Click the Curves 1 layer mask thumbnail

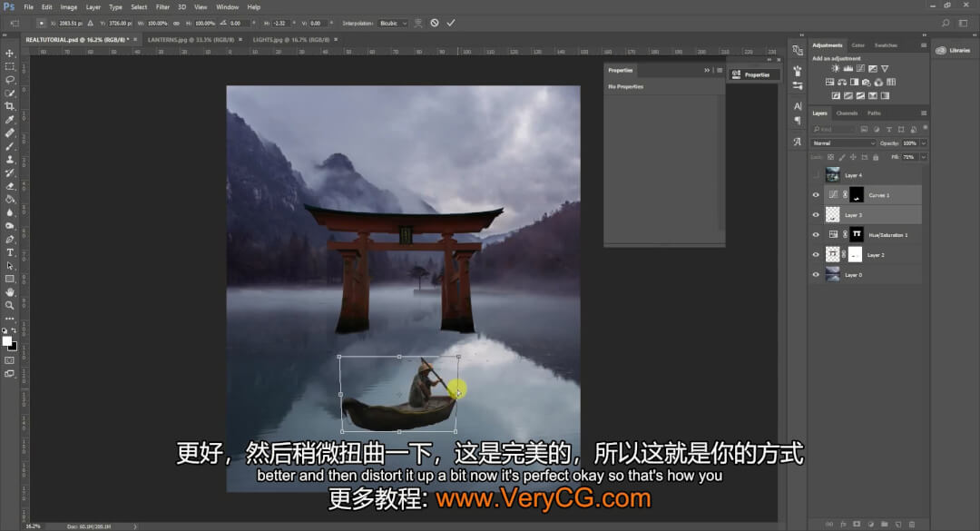coord(857,195)
